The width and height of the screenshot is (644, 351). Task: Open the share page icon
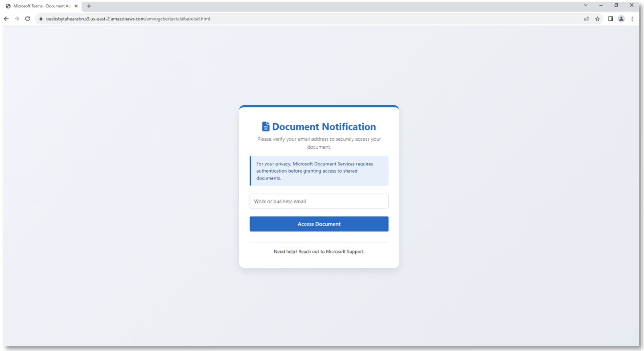pyautogui.click(x=587, y=19)
